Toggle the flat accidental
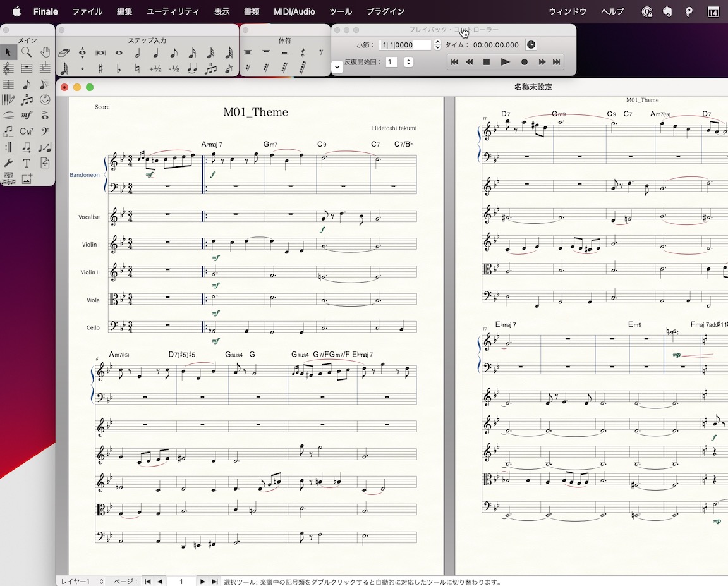The height and width of the screenshot is (586, 728). 119,69
